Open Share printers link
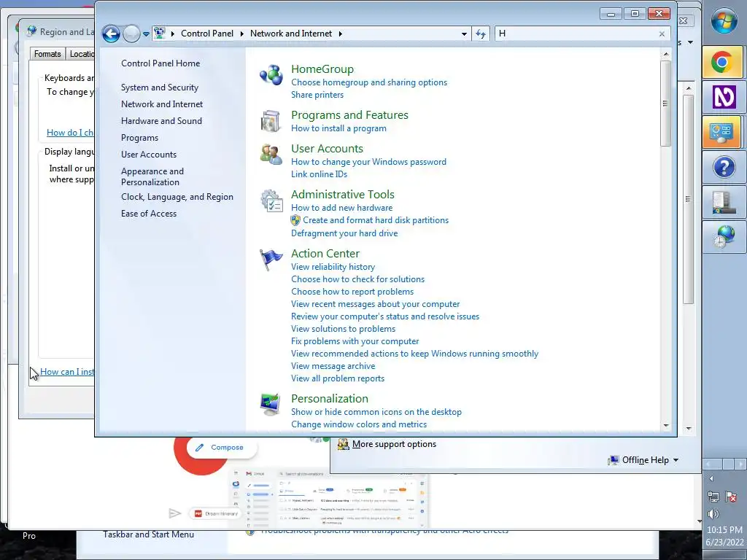Viewport: 747px width, 560px height. (317, 95)
